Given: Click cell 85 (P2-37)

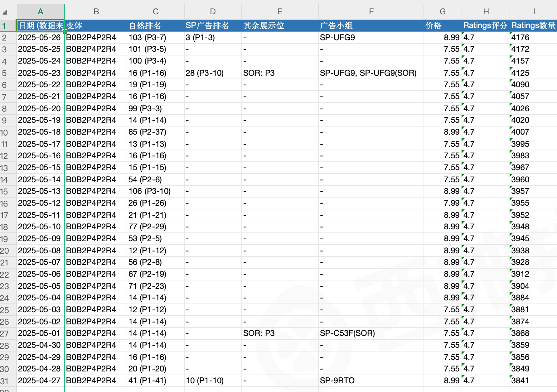Looking at the screenshot, I should (156, 132).
